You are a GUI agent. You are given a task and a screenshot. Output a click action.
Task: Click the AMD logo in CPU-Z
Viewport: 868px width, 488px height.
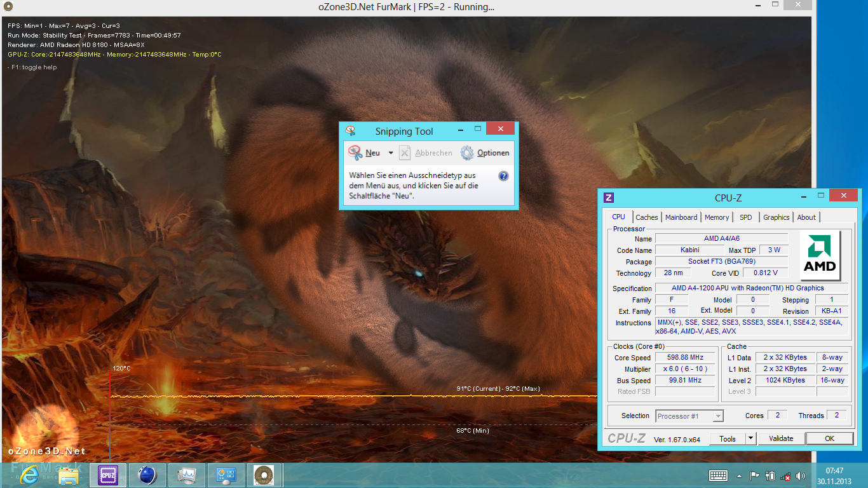click(x=820, y=255)
